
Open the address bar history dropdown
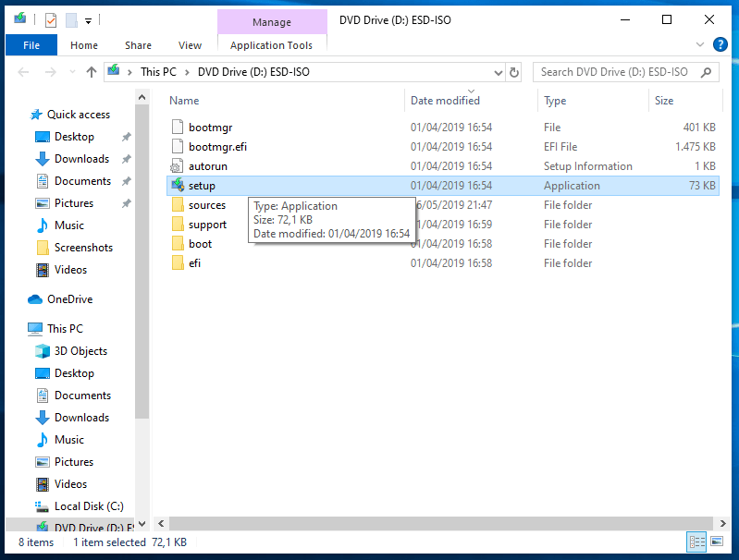click(x=499, y=72)
